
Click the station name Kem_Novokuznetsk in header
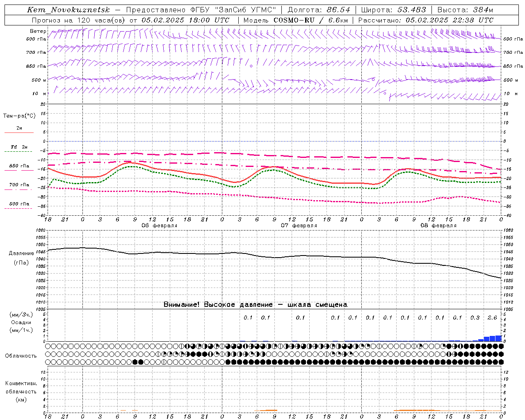[x=68, y=10]
